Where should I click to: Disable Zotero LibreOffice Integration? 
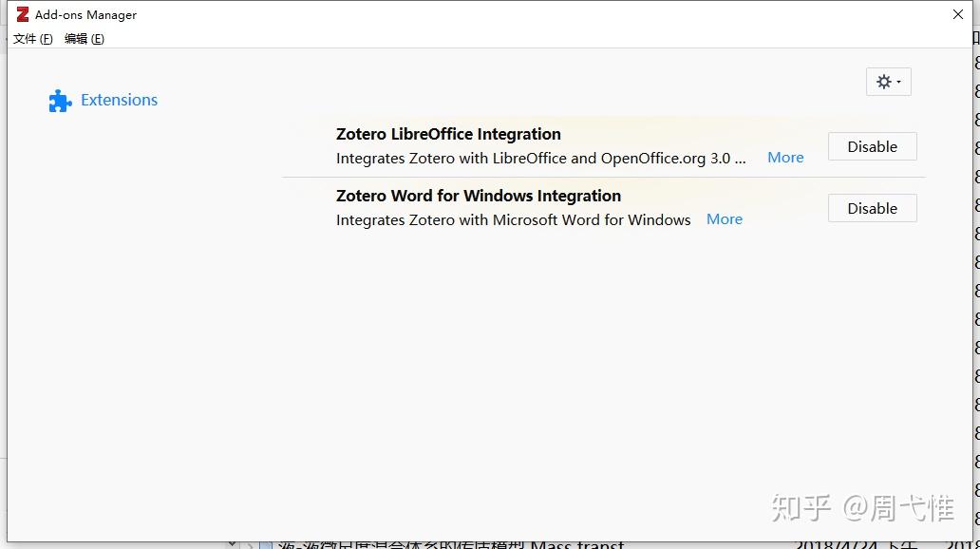pos(872,146)
